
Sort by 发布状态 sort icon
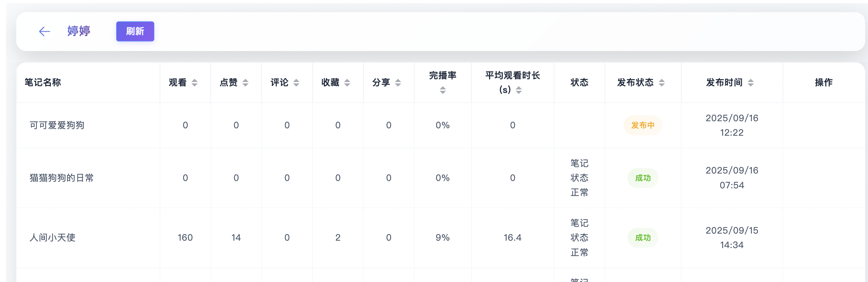click(x=662, y=83)
